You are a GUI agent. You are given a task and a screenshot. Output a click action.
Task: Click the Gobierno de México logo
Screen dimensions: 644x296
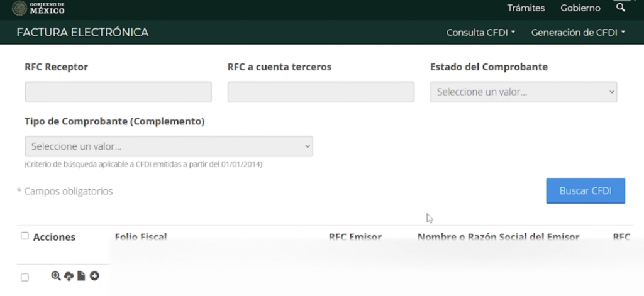pyautogui.click(x=38, y=8)
